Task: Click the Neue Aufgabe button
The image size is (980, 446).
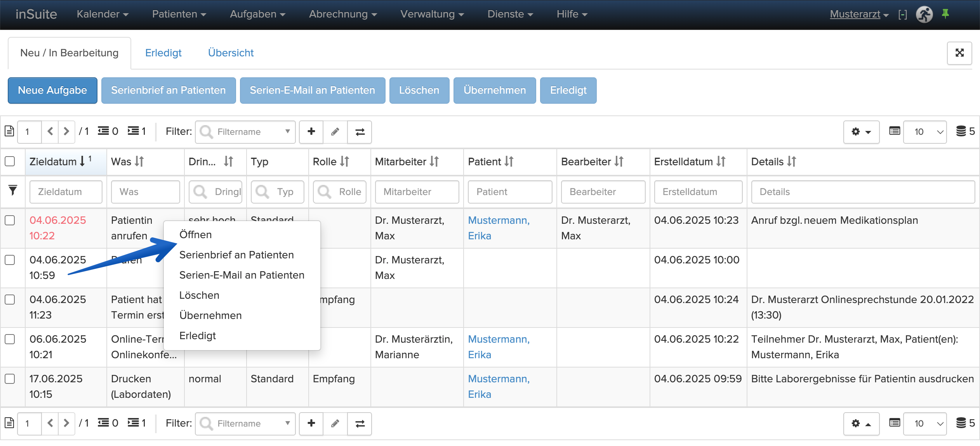Action: tap(52, 90)
